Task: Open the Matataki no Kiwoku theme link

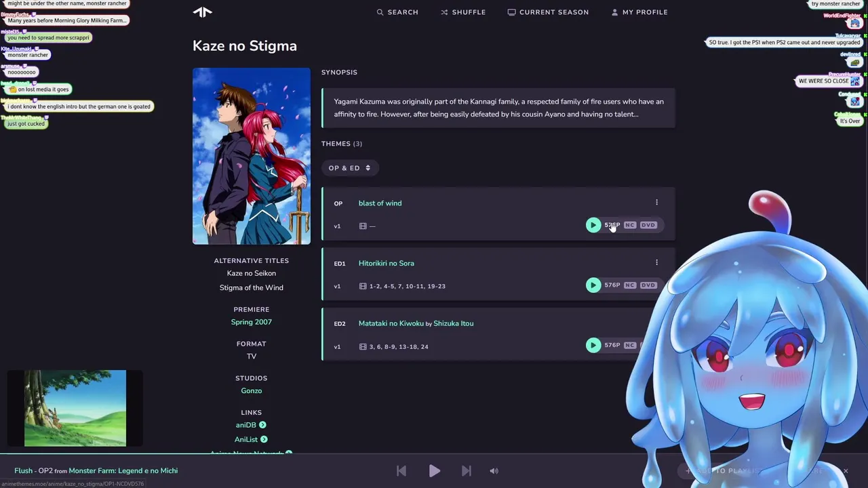Action: tap(391, 324)
